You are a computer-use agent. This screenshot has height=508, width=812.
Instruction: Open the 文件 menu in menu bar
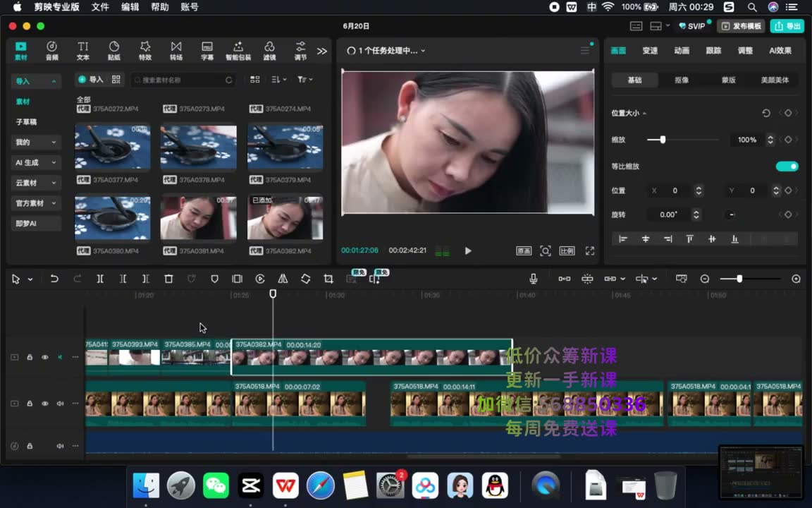click(x=100, y=7)
